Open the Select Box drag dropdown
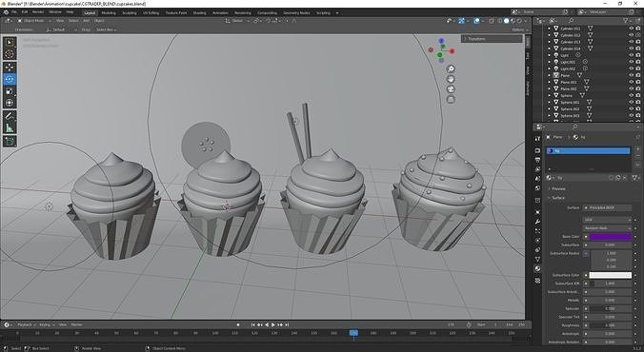 pos(106,29)
